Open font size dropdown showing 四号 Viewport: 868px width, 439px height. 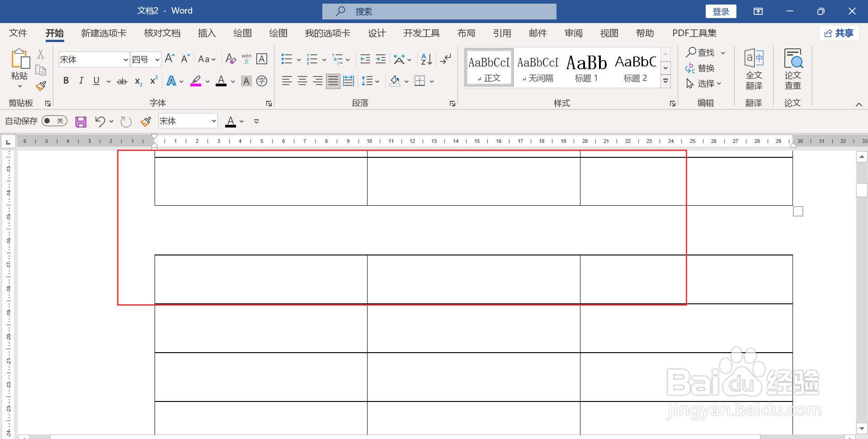157,60
